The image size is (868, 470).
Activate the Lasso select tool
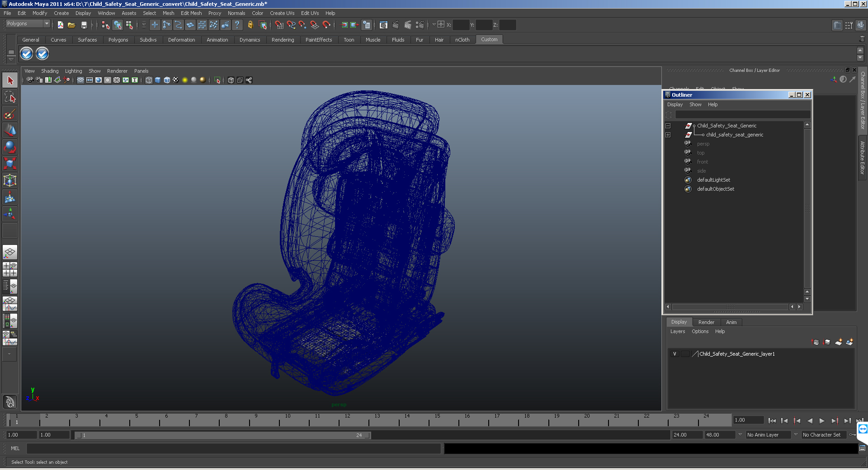(10, 97)
